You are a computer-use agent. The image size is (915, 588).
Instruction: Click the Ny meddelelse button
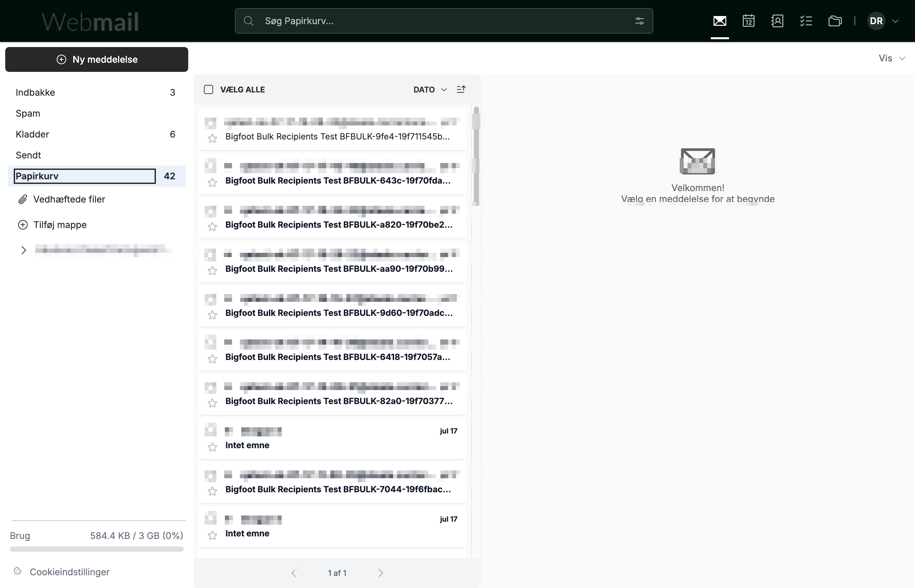click(x=97, y=59)
